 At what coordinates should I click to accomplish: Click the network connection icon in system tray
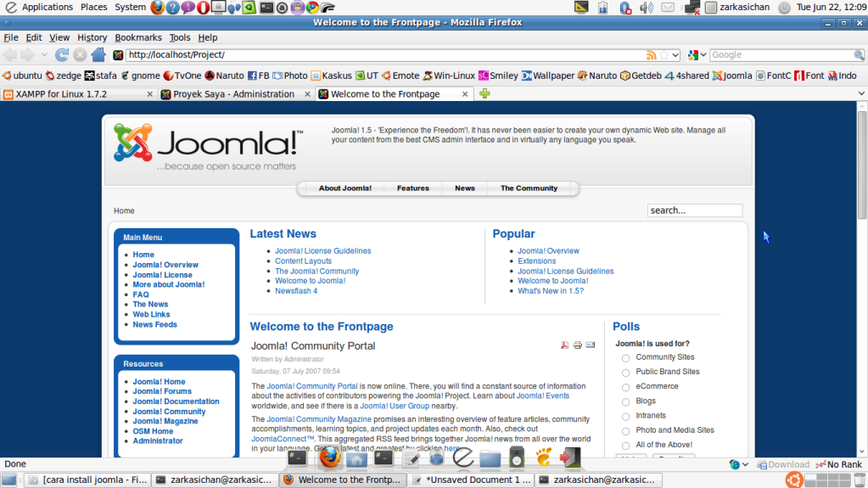[692, 7]
